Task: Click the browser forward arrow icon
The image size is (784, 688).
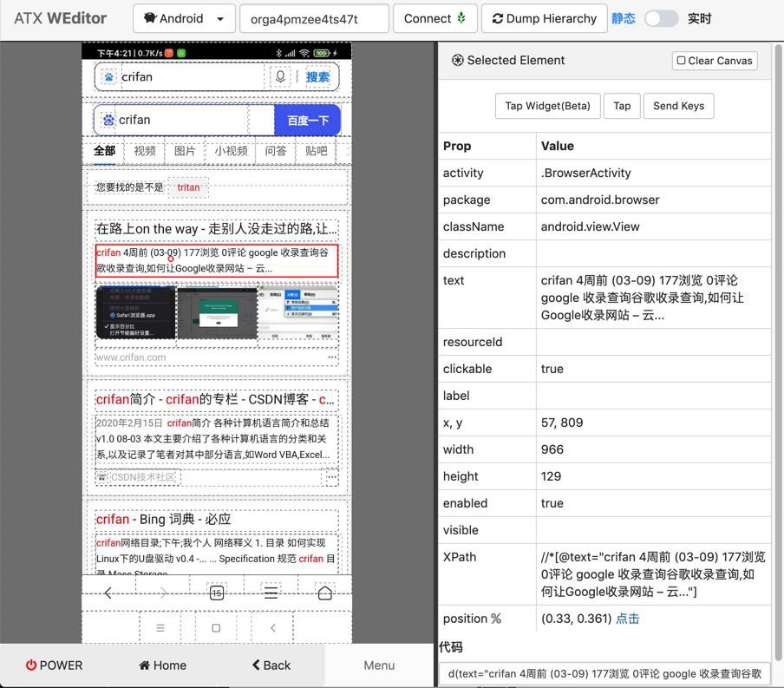Action: tap(163, 593)
